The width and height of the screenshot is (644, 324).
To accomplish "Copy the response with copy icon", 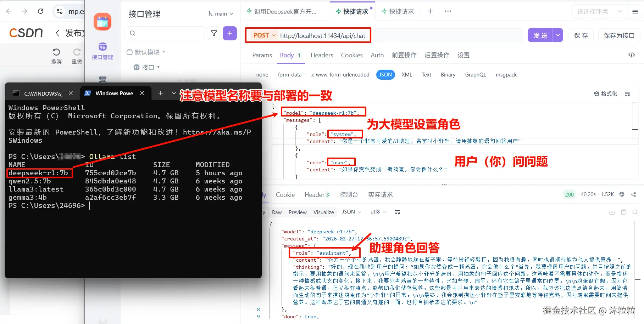I will point(623,212).
